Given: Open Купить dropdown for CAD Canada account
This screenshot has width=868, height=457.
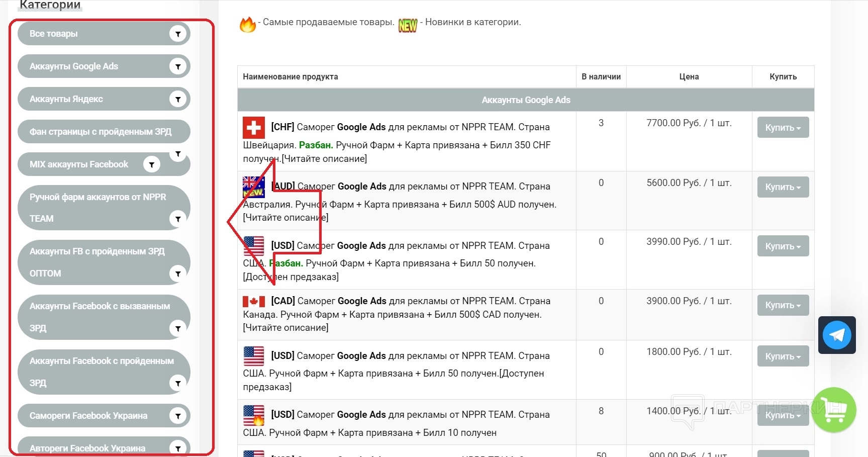Looking at the screenshot, I should pos(783,305).
